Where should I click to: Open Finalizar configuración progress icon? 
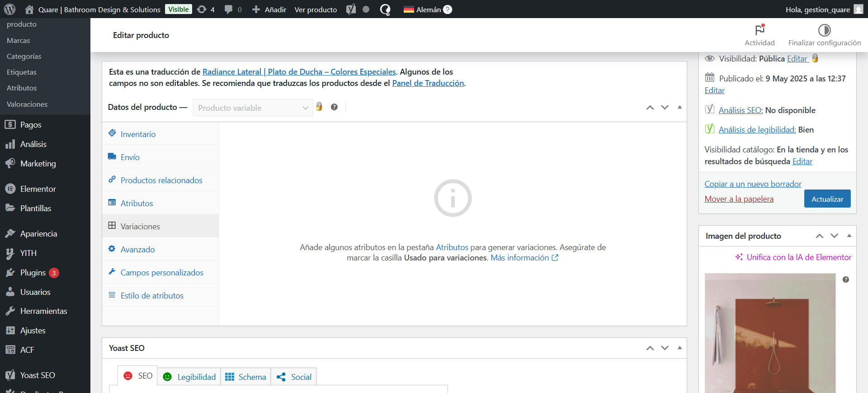tap(825, 30)
